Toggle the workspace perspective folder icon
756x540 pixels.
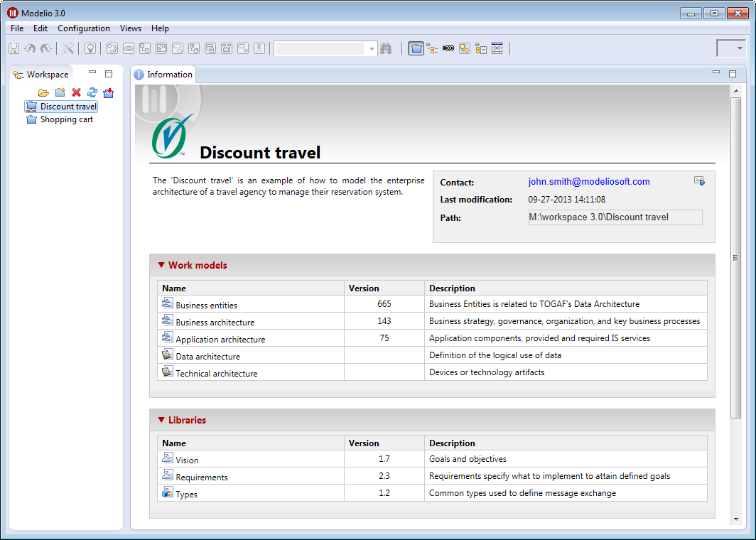click(x=416, y=48)
